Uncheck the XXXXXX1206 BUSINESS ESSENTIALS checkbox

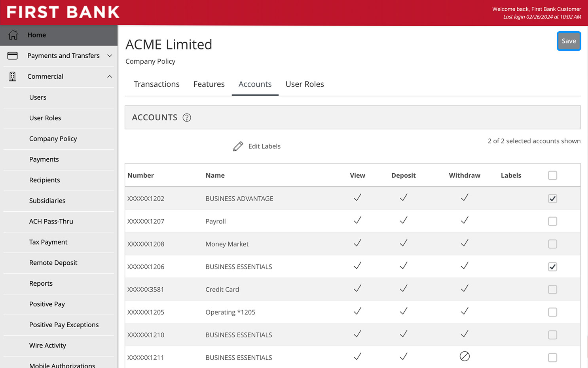click(552, 267)
